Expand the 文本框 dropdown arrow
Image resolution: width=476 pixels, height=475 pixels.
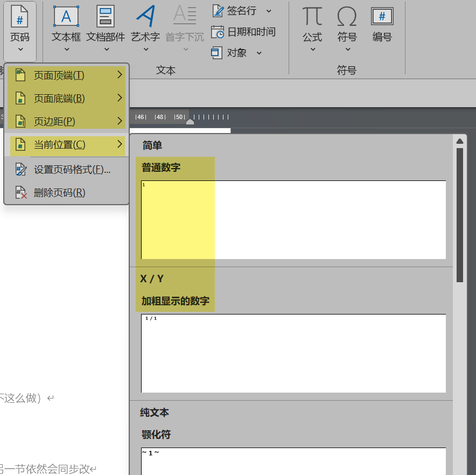(67, 49)
